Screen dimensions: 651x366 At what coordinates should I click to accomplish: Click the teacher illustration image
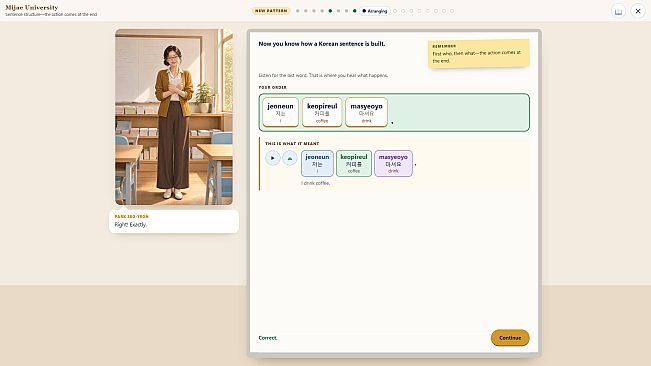(x=174, y=117)
